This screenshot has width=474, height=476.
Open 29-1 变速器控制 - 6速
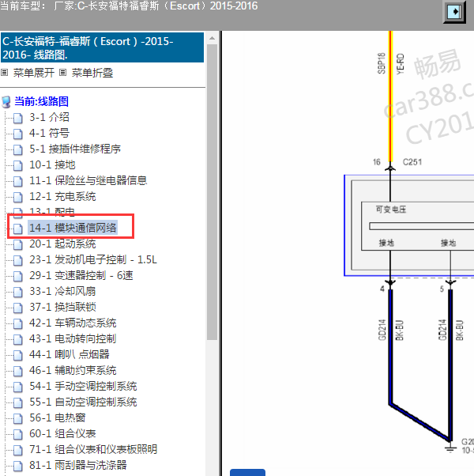click(x=81, y=275)
